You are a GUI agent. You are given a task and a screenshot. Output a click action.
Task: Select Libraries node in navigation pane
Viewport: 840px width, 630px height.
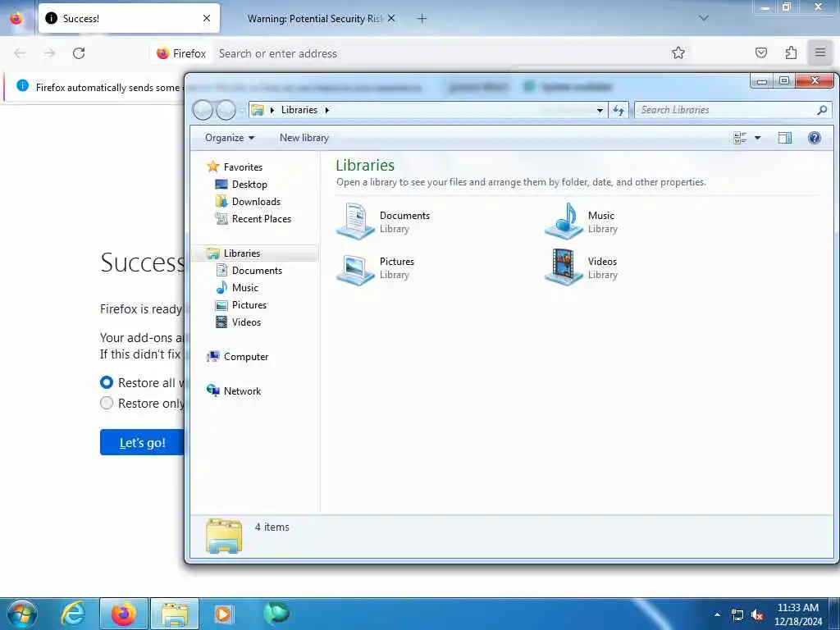point(242,253)
